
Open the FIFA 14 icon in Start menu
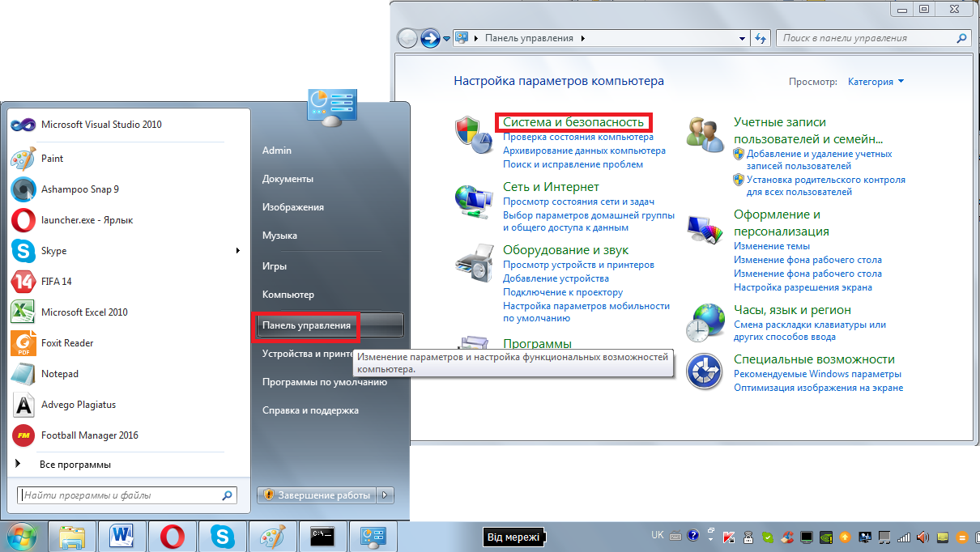coord(23,282)
